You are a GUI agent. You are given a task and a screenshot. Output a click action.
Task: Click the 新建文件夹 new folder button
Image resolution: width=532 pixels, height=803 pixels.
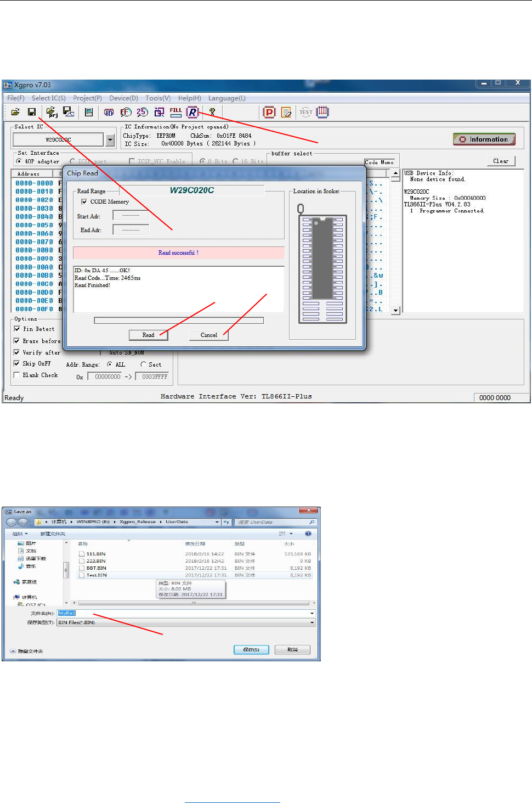[53, 534]
